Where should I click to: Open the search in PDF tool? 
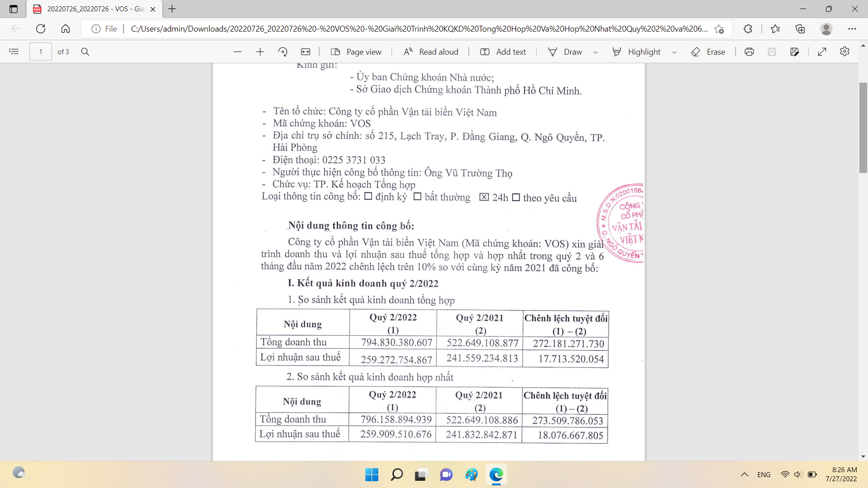pos(85,52)
